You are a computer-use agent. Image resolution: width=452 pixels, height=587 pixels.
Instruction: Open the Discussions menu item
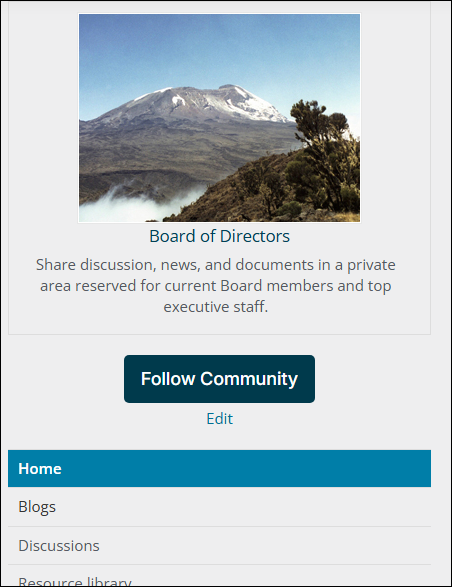(59, 545)
